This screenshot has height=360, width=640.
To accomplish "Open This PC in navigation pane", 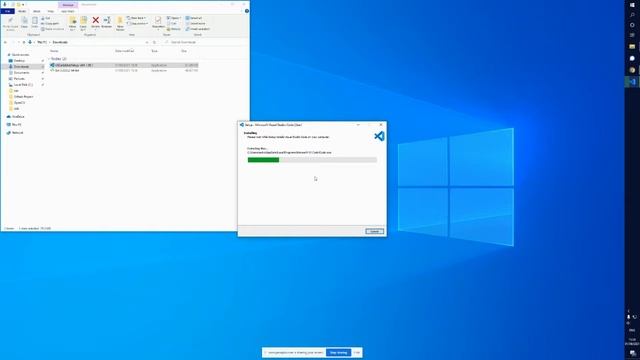I will pos(16,124).
